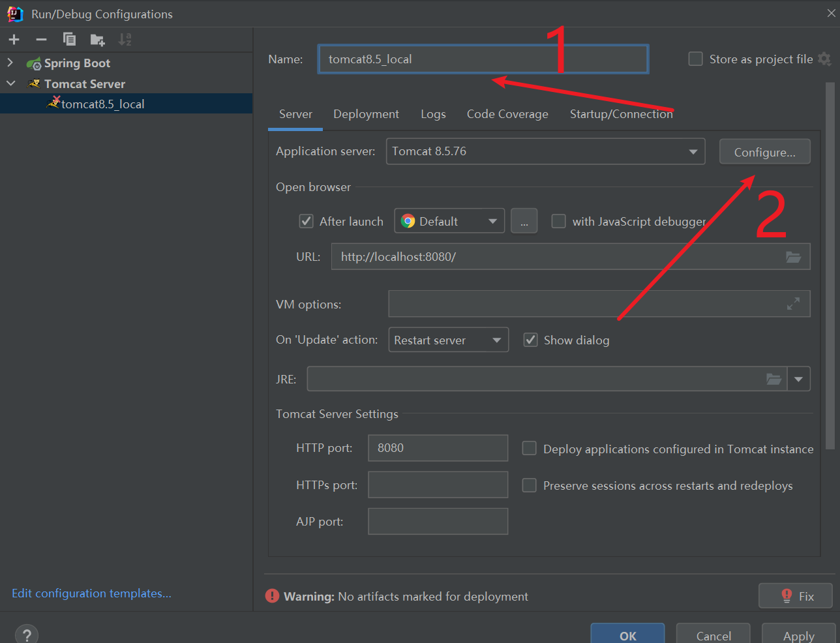The height and width of the screenshot is (643, 840).
Task: Click the Move into new folder icon
Action: 97,40
